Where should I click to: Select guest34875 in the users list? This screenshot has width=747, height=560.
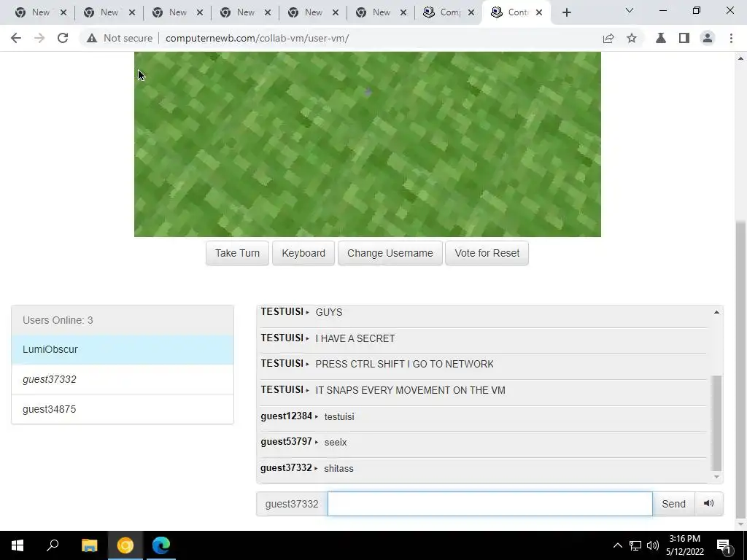click(123, 409)
